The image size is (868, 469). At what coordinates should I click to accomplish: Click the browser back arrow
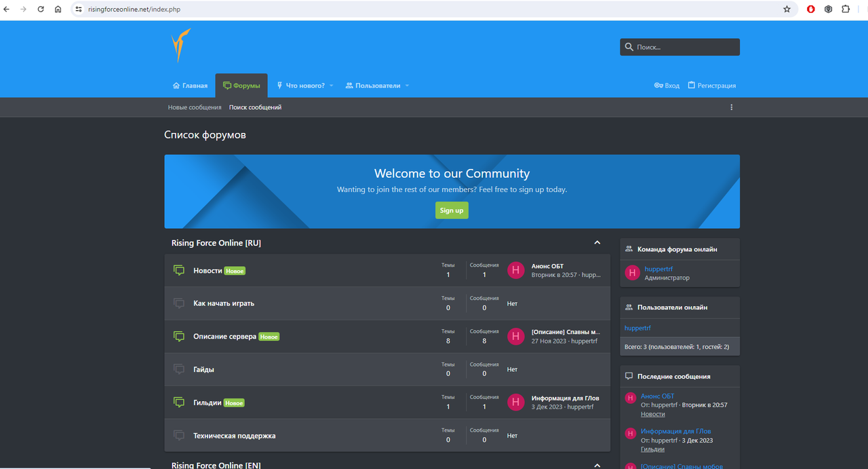tap(7, 10)
